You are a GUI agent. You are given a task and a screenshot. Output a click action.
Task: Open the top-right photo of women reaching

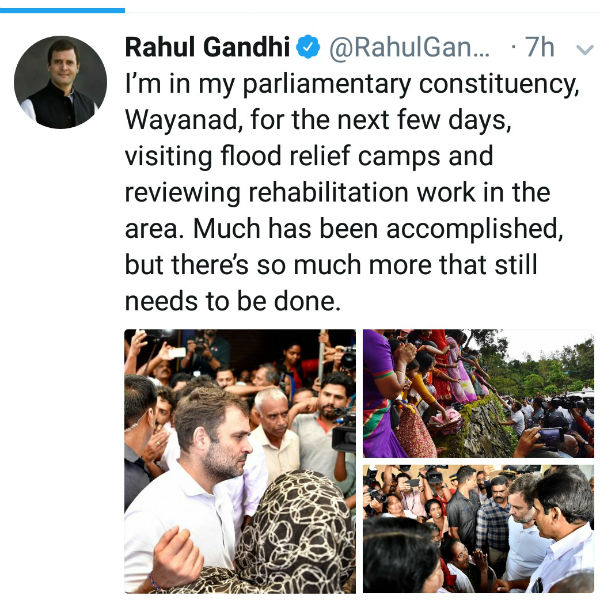(x=478, y=393)
